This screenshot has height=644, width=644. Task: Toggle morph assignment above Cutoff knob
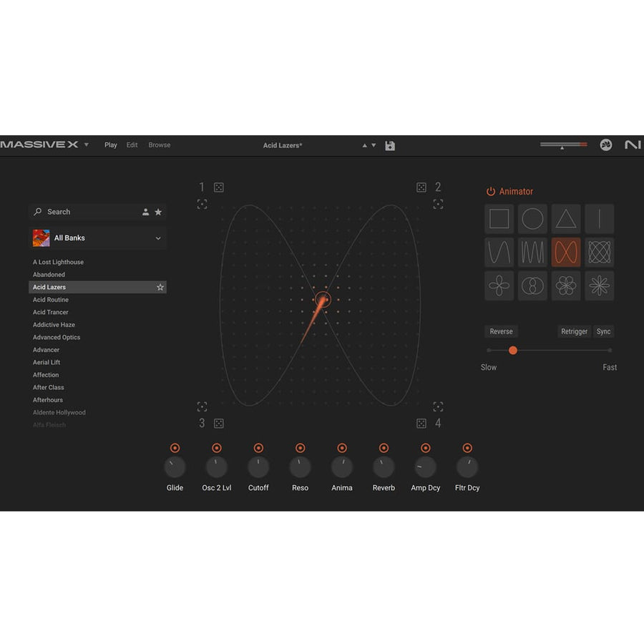[x=258, y=448]
